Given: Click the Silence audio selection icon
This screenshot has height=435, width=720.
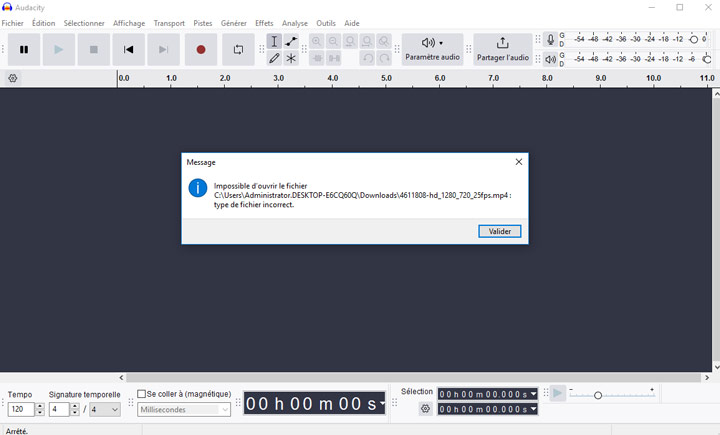Looking at the screenshot, I should (333, 58).
